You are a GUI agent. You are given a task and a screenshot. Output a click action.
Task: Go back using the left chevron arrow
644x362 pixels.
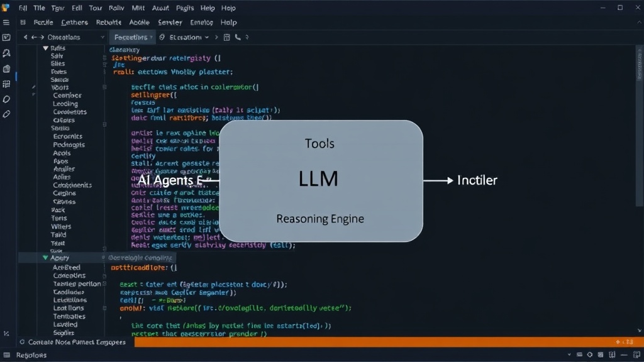pos(25,37)
